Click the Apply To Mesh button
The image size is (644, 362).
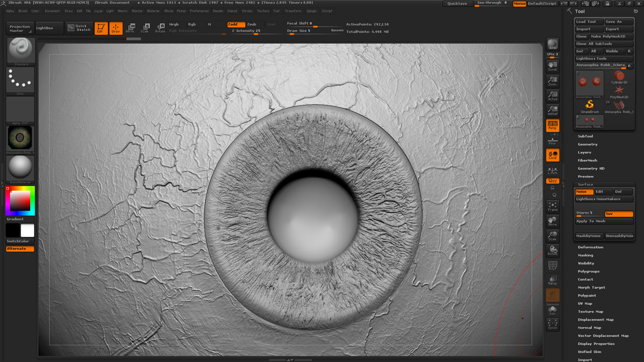point(591,221)
